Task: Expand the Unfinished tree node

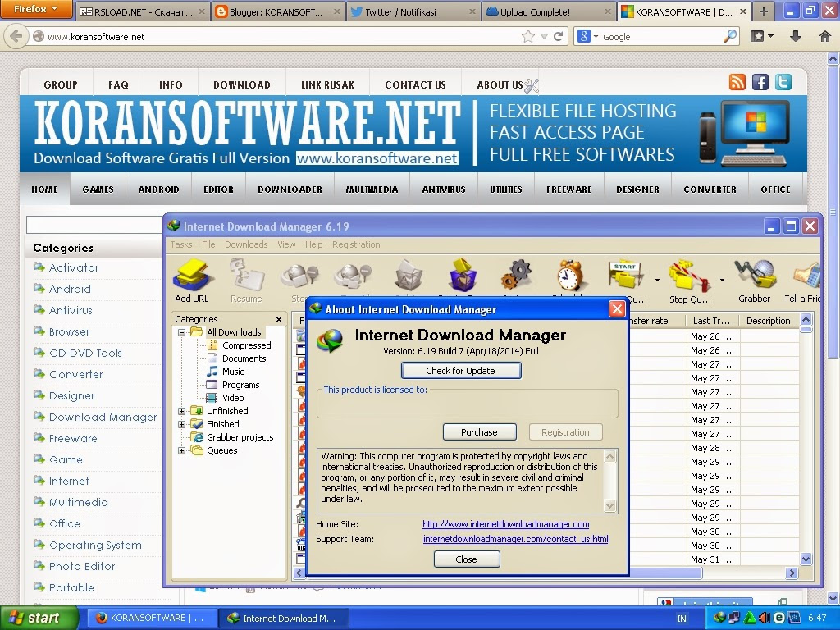Action: tap(181, 412)
